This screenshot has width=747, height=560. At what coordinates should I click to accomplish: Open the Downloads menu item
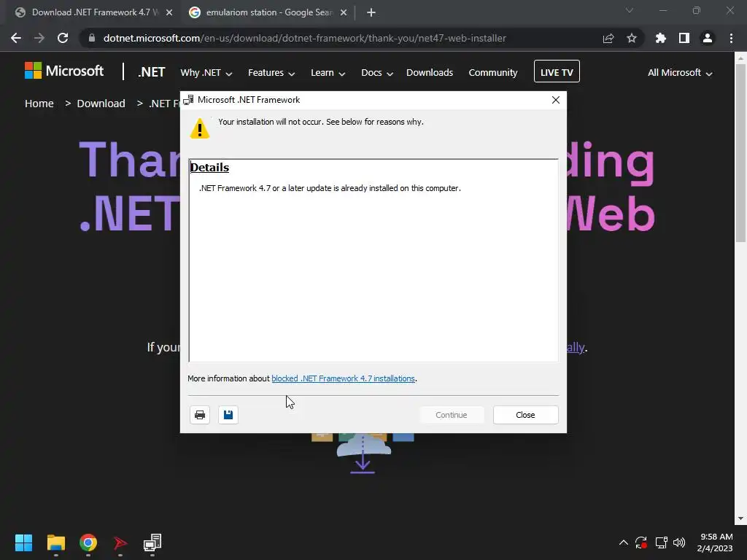coord(430,72)
